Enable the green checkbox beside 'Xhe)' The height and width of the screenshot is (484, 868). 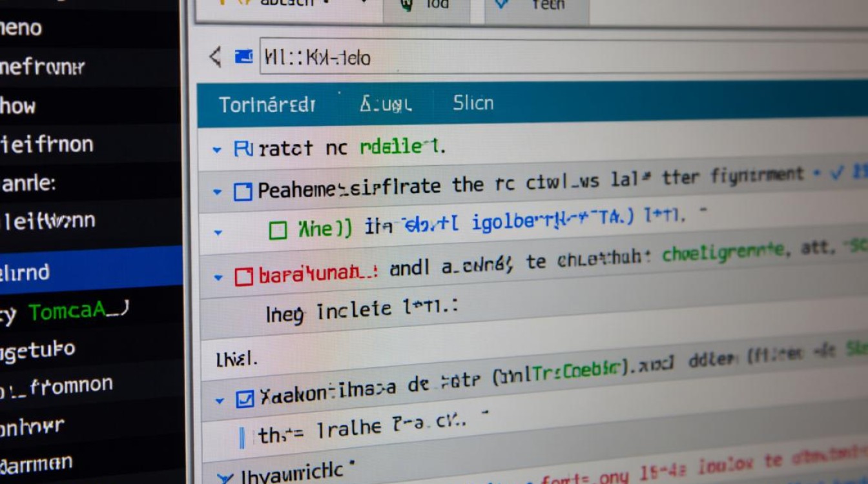click(278, 230)
